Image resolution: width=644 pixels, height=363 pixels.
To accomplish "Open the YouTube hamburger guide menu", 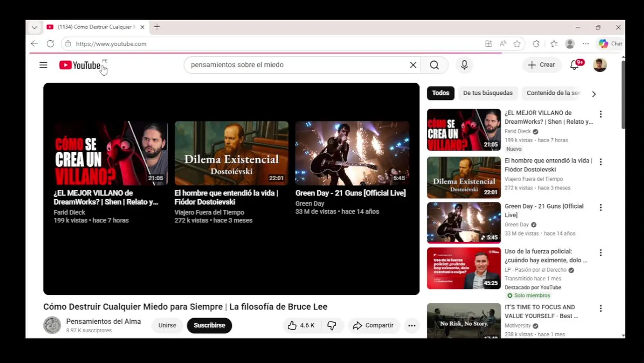I will click(x=43, y=65).
